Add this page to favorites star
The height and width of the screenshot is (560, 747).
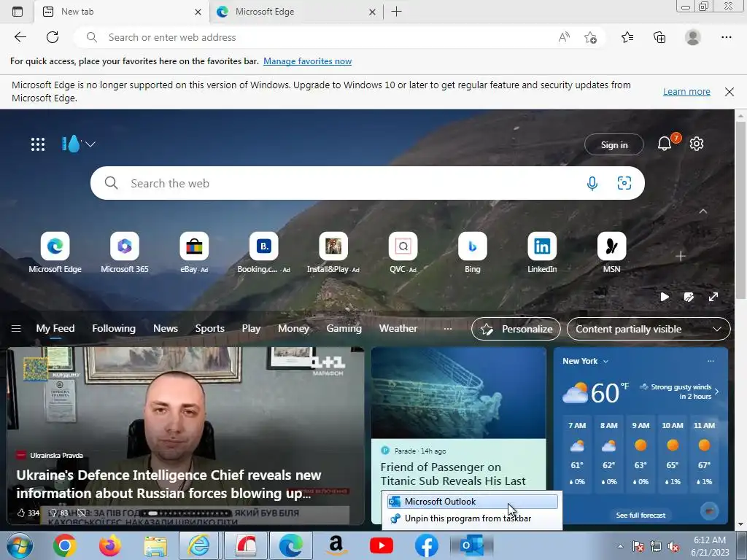(x=590, y=37)
